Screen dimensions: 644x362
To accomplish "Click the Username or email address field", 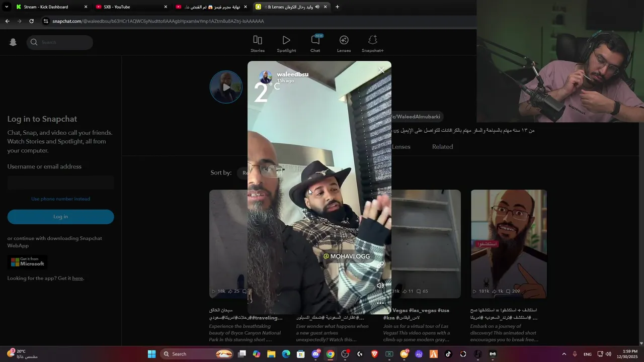I will (x=60, y=183).
